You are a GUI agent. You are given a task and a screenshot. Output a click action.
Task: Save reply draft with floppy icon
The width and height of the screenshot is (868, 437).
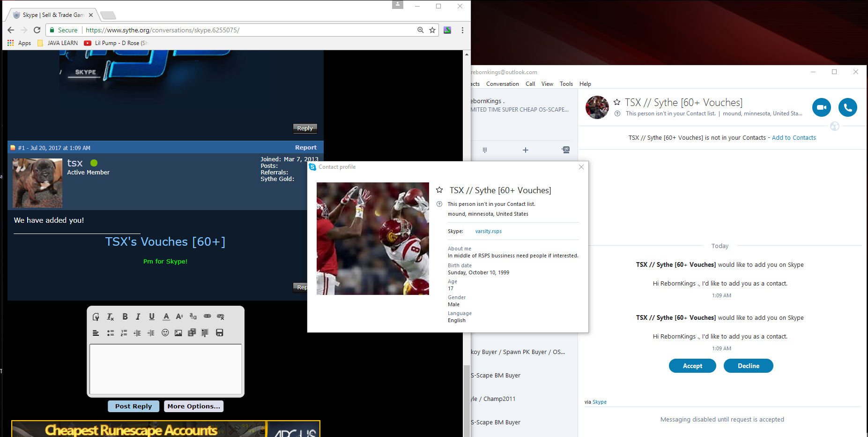[x=219, y=333]
